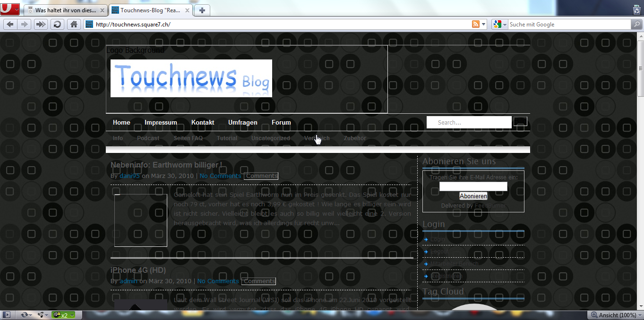
Task: Click the site favicon in address bar
Action: coord(89,25)
